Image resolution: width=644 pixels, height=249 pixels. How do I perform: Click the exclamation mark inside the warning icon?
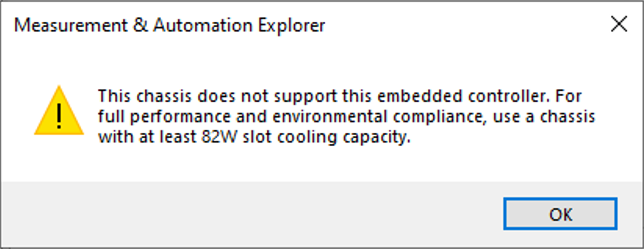(59, 116)
